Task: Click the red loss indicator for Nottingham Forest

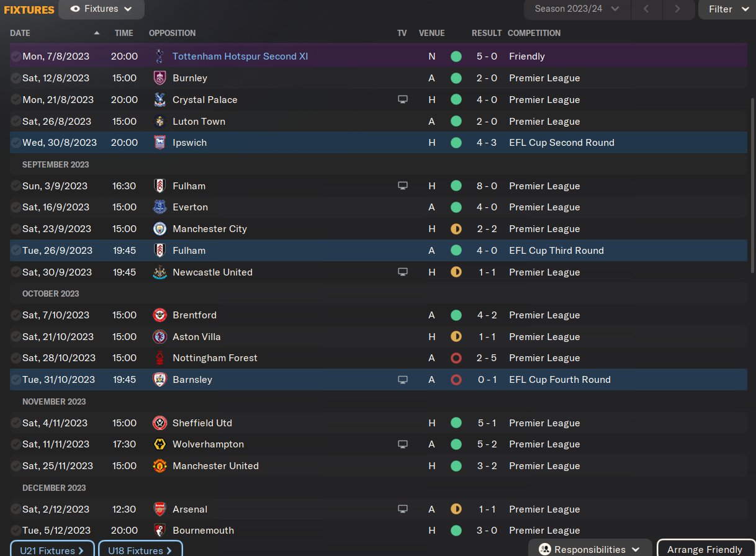Action: click(456, 358)
